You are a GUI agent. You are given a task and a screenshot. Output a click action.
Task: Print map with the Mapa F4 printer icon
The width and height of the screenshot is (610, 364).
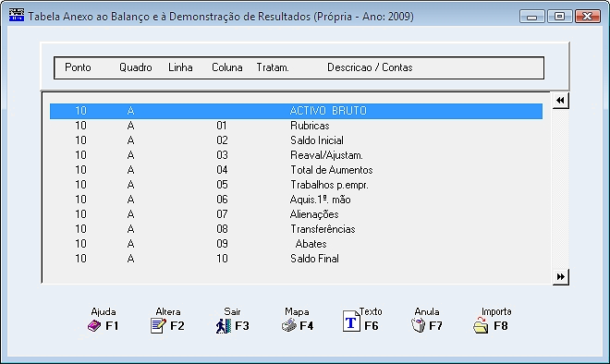click(288, 325)
